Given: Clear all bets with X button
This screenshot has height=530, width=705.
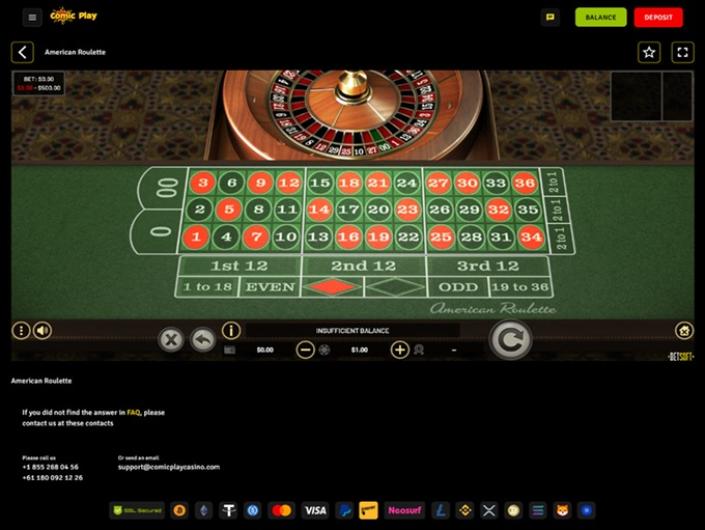Looking at the screenshot, I should (171, 339).
